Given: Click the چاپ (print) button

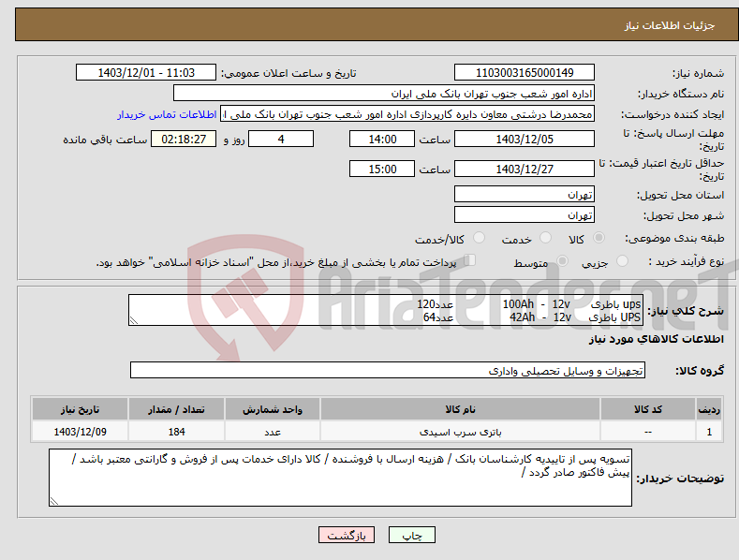Looking at the screenshot, I should click(x=411, y=535).
